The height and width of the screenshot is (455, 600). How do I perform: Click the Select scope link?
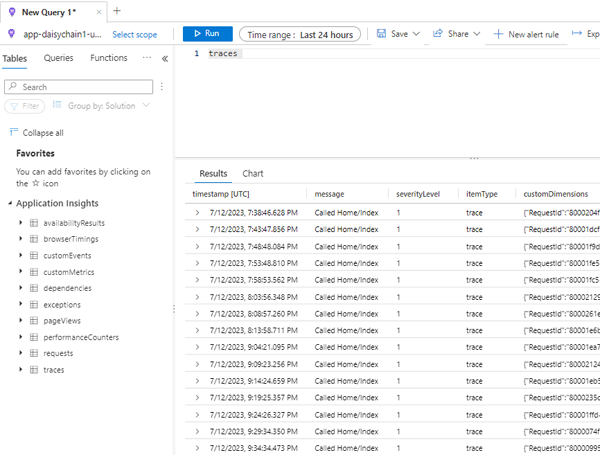click(134, 34)
